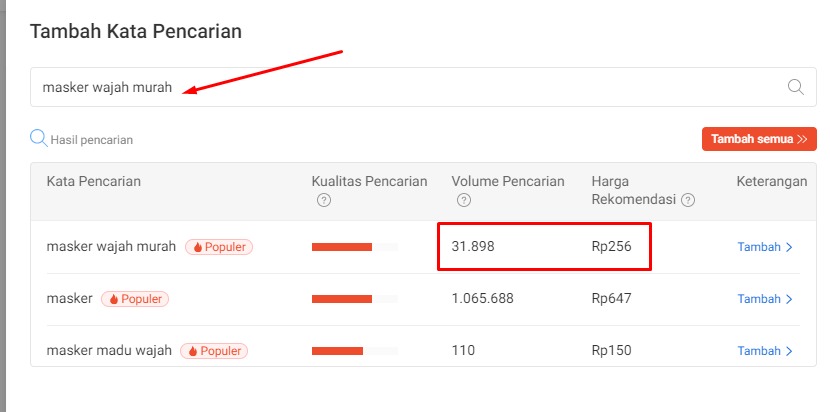Image resolution: width=830 pixels, height=412 pixels.
Task: Click Populer badge for masker madu wajah
Action: click(214, 351)
